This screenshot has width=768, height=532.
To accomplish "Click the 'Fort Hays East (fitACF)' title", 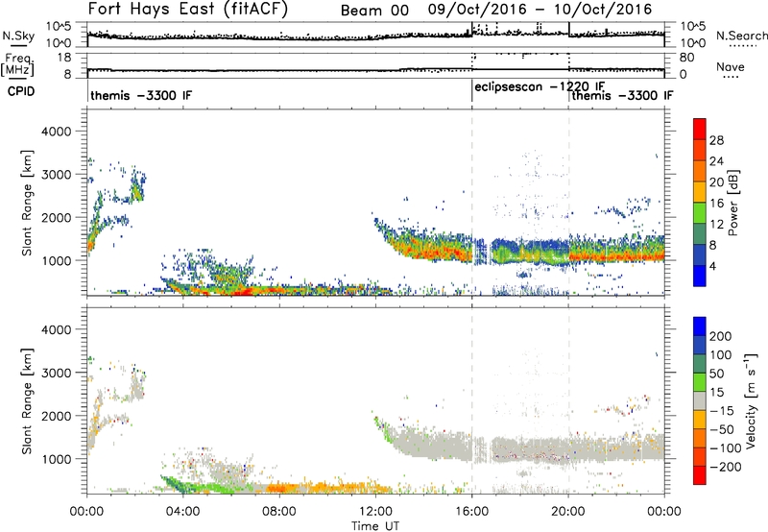I will tap(188, 9).
